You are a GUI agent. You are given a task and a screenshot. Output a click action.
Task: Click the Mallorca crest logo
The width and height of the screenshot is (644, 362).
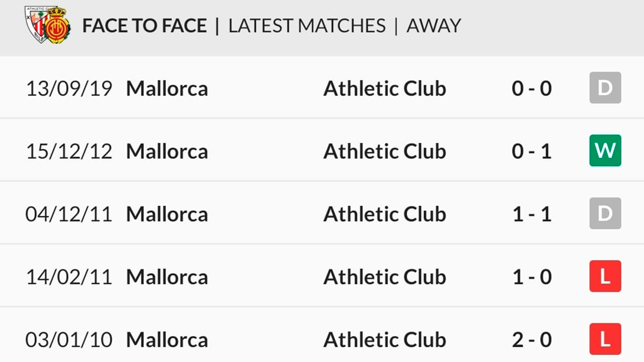pos(57,26)
